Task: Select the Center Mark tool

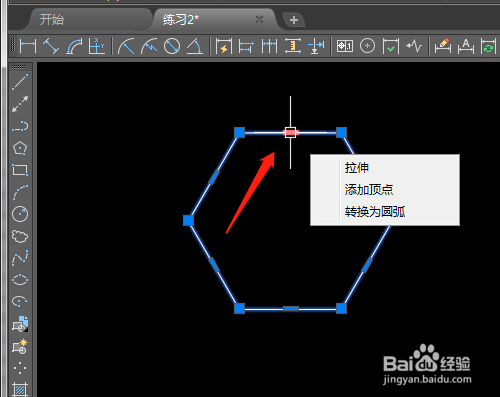Action: click(367, 46)
